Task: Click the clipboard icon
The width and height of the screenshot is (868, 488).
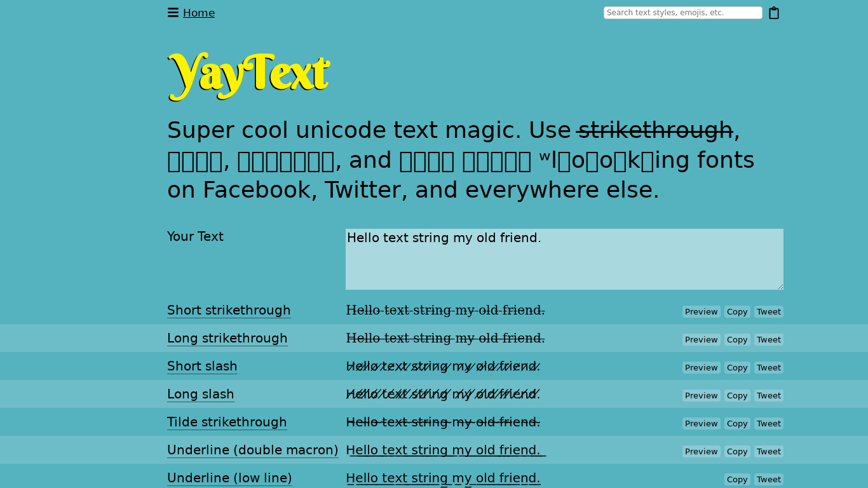Action: click(774, 13)
